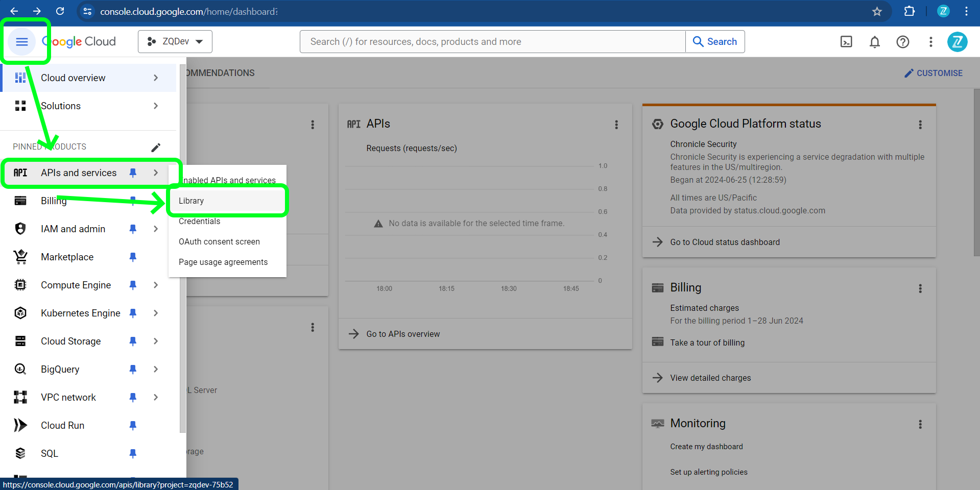The image size is (980, 490).
Task: Click the Cloud Storage icon
Action: click(x=20, y=341)
